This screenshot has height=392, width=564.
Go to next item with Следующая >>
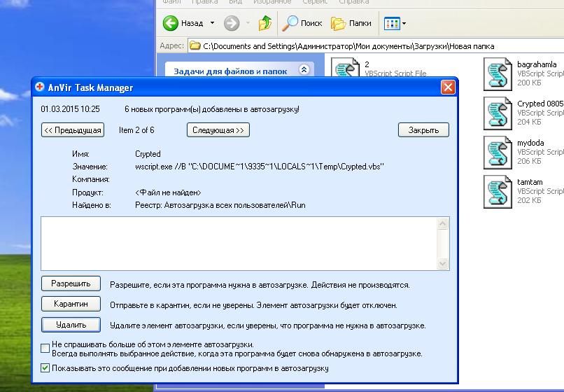218,130
